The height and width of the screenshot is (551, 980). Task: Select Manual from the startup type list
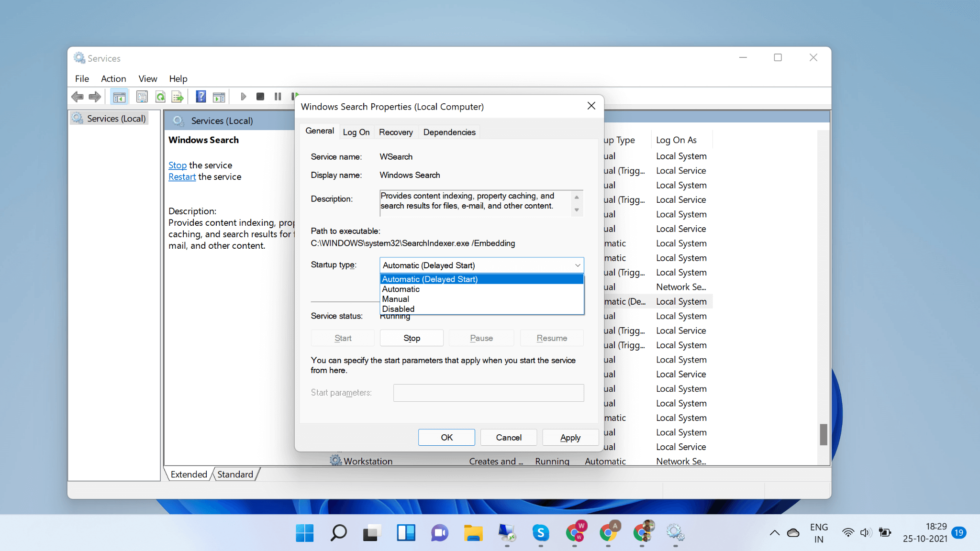pyautogui.click(x=395, y=298)
